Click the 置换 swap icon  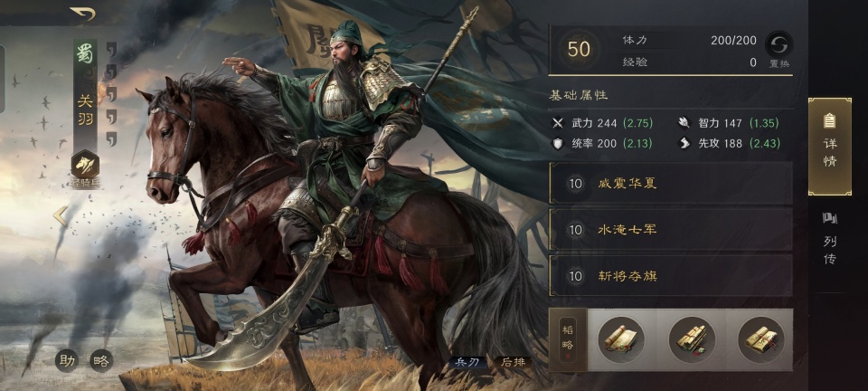(x=778, y=43)
